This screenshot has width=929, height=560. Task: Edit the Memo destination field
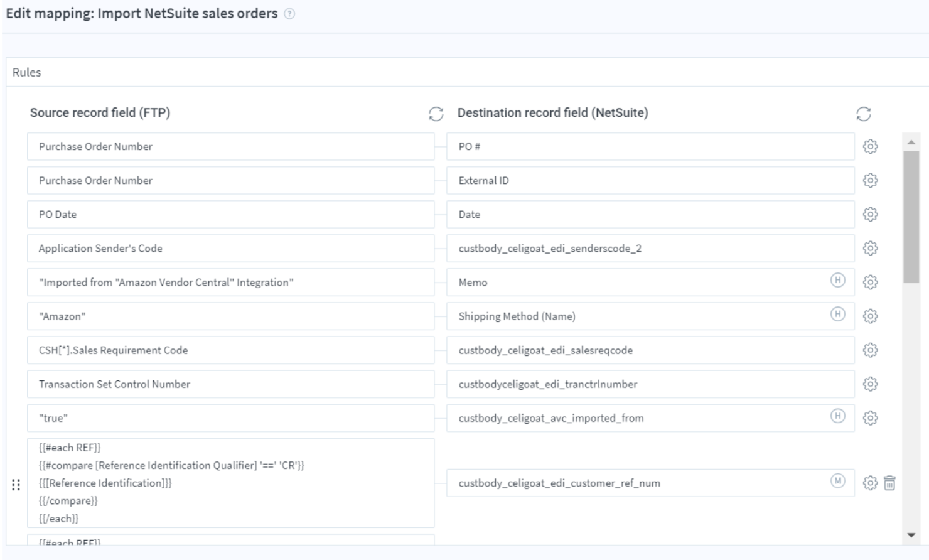[650, 282]
